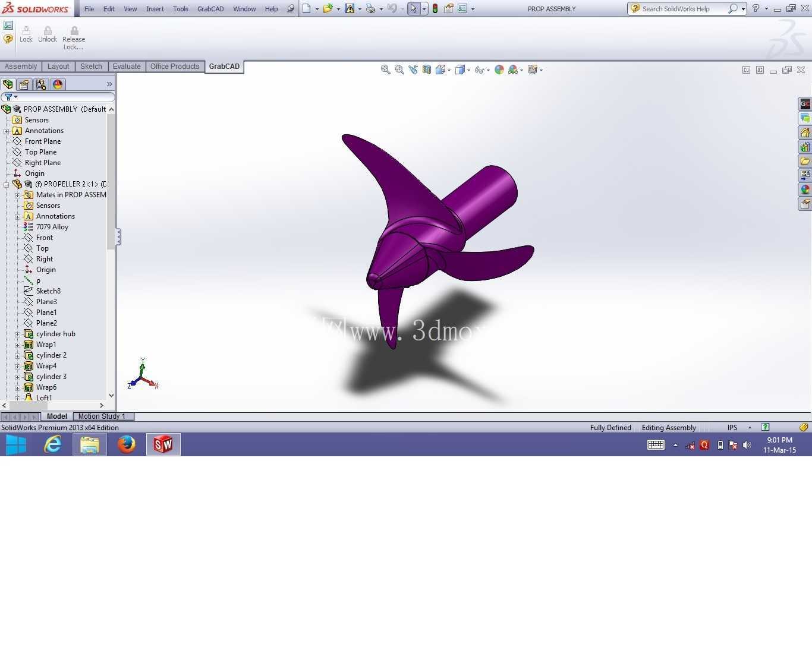Viewport: 812px width, 663px height.
Task: Click the Previous View icon
Action: 413,70
